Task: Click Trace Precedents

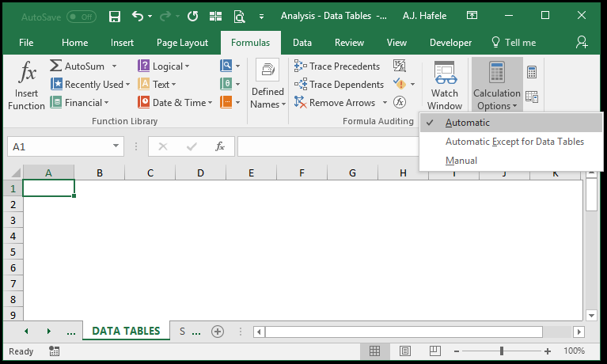Action: [337, 66]
